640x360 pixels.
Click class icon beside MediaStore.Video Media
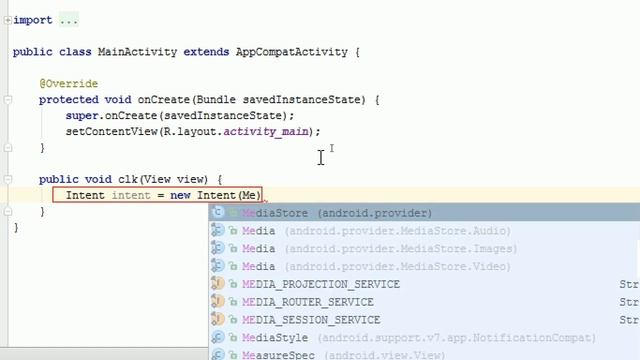click(x=218, y=266)
